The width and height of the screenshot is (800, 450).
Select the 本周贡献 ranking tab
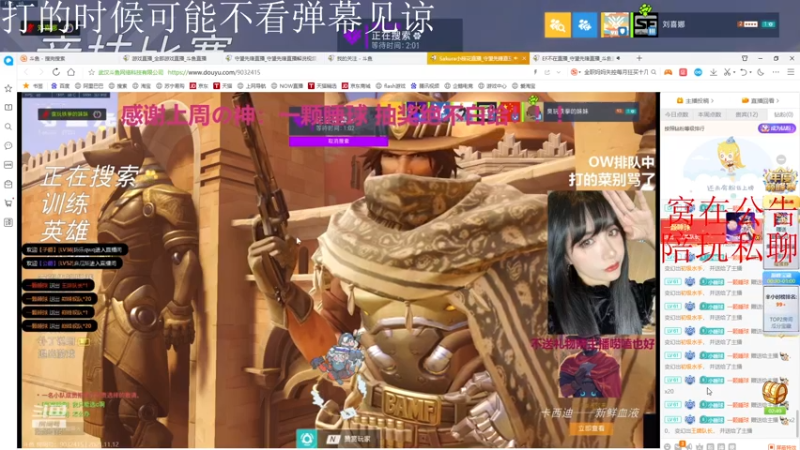tap(709, 114)
